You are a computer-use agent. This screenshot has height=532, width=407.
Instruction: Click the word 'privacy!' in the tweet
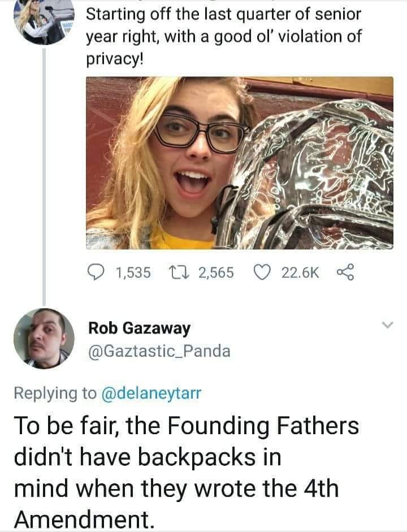pyautogui.click(x=115, y=59)
